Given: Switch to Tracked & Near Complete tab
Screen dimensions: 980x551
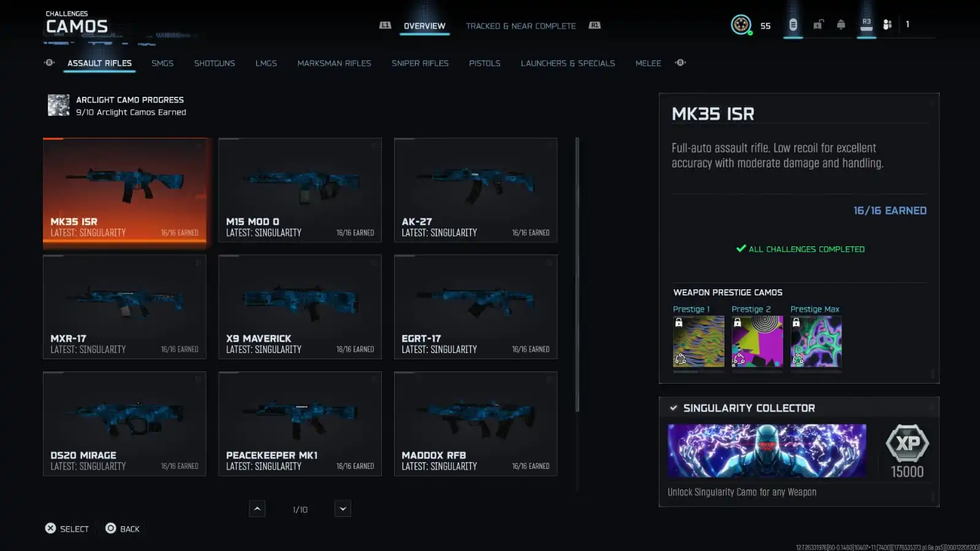Looking at the screenshot, I should tap(521, 26).
